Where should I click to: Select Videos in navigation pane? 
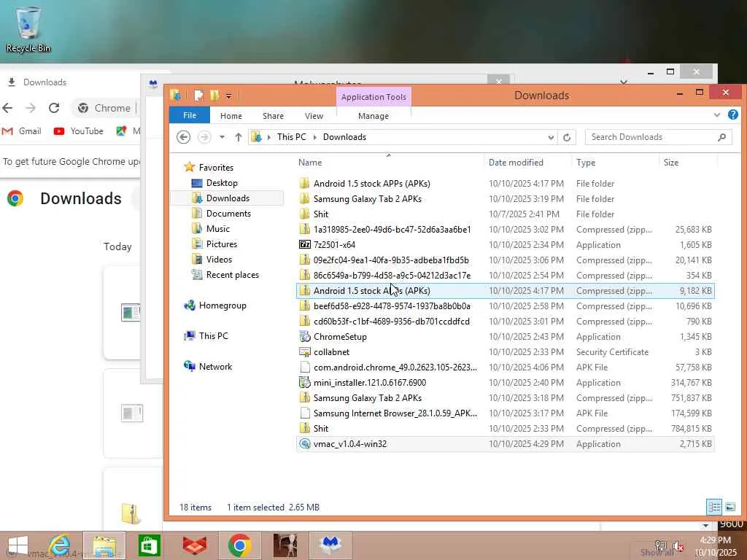point(219,259)
